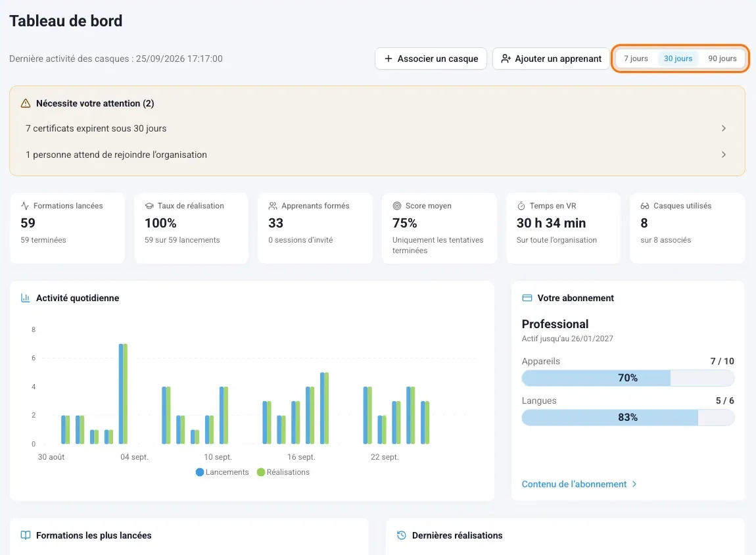Screen dimensions: 756x555
Task: Click the graduation cap Taux de réalisation icon
Action: (149, 206)
